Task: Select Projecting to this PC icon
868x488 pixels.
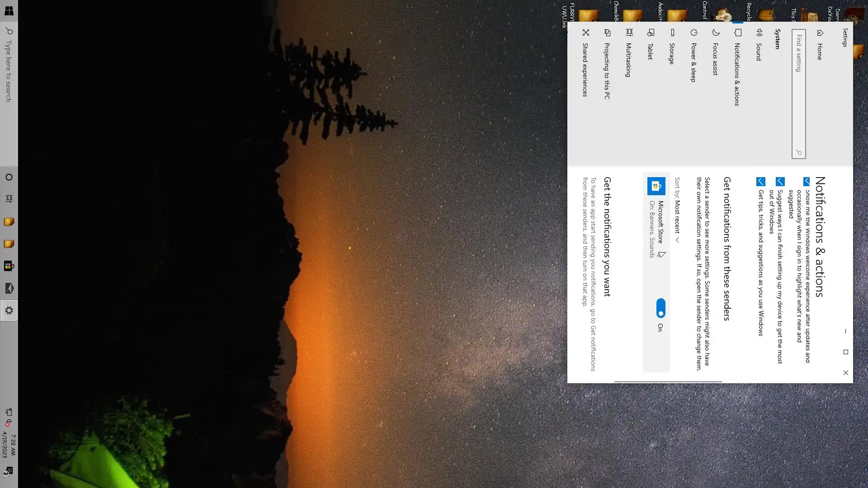Action: click(x=607, y=33)
